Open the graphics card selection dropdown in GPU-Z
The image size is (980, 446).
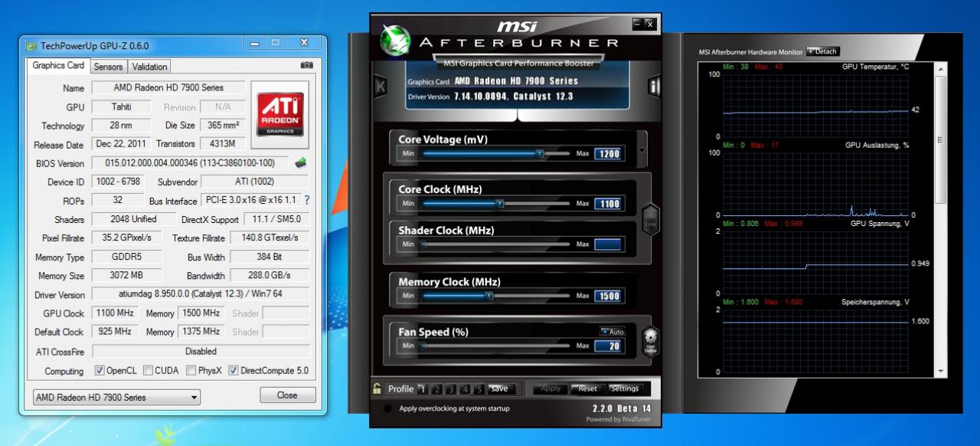[x=117, y=397]
